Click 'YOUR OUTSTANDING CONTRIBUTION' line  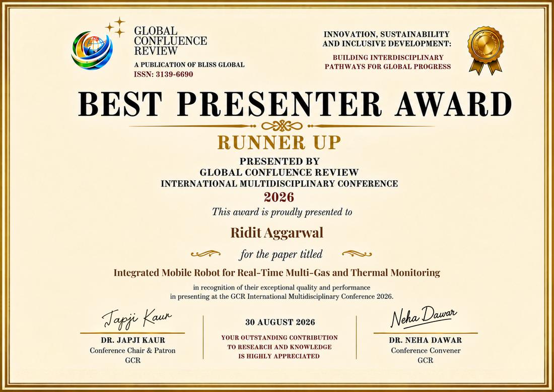(280, 338)
